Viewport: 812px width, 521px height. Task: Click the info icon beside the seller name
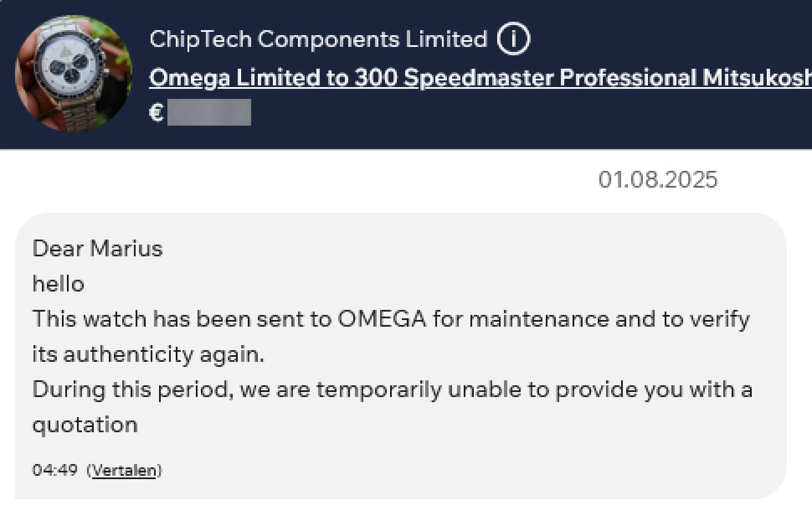point(513,39)
